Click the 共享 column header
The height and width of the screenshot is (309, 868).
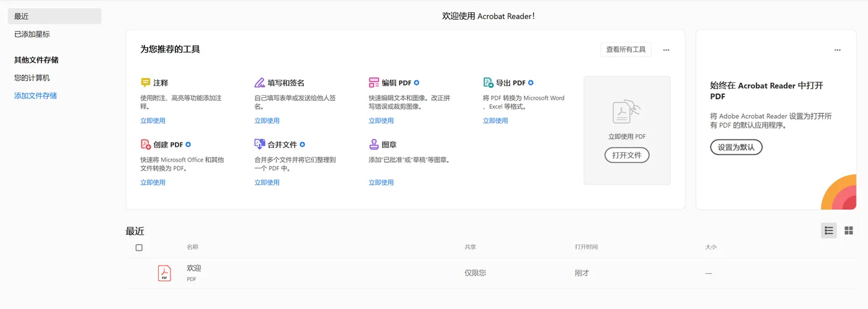(x=471, y=247)
